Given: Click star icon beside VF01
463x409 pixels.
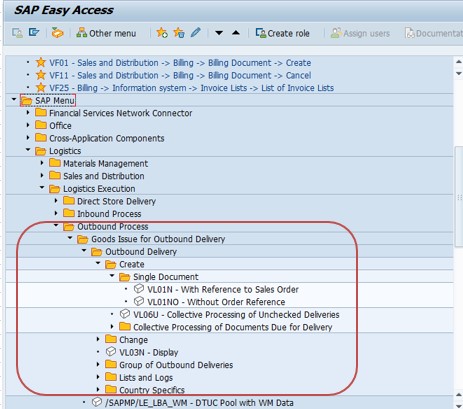Looking at the screenshot, I should pyautogui.click(x=41, y=62).
